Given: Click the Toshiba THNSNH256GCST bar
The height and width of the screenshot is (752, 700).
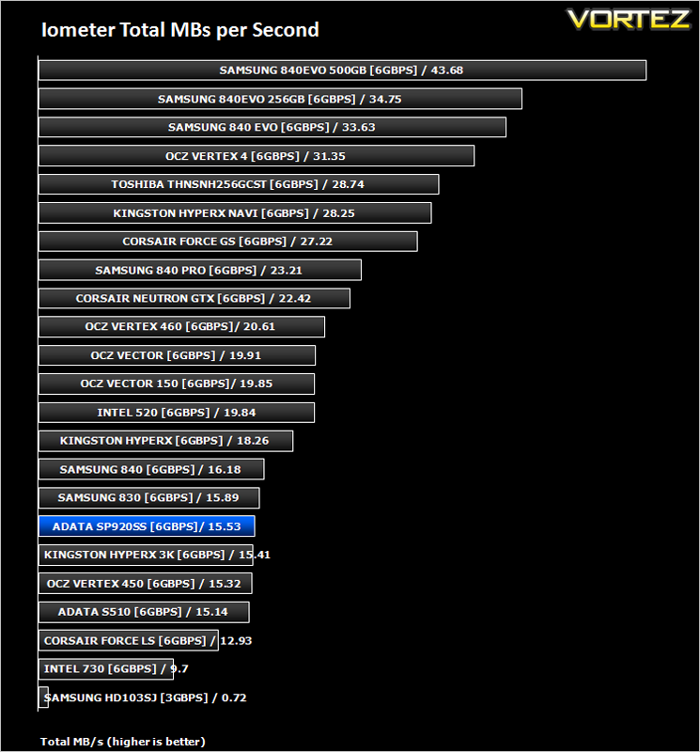Looking at the screenshot, I should pyautogui.click(x=239, y=184).
